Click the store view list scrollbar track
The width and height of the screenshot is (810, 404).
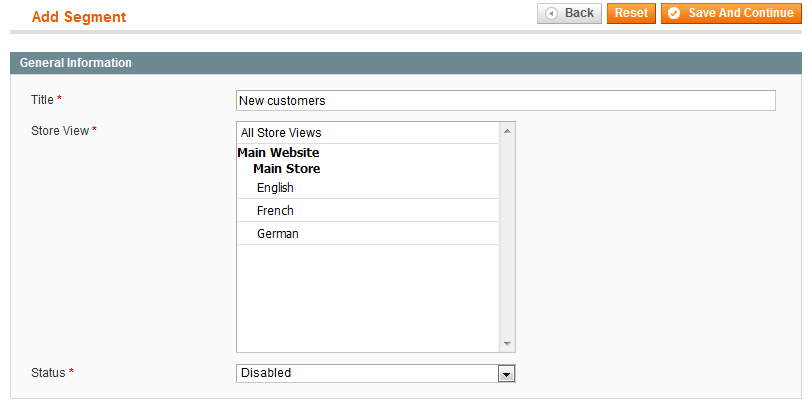pyautogui.click(x=507, y=238)
